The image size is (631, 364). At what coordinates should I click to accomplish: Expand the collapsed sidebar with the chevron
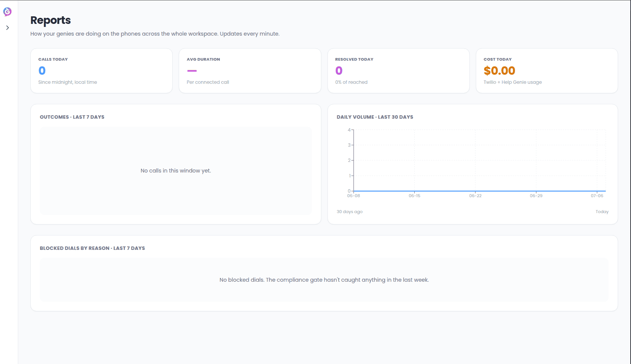tap(7, 28)
